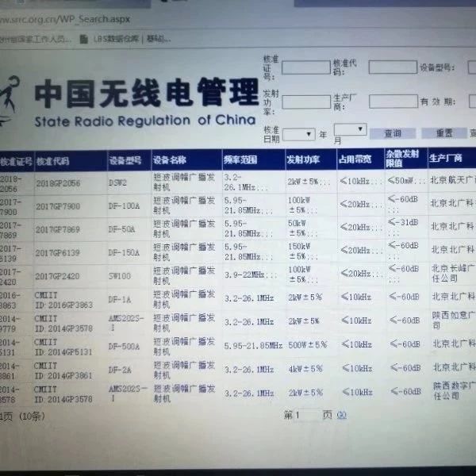Select cell 2017GP2420
476x476 pixels.
(x=57, y=276)
